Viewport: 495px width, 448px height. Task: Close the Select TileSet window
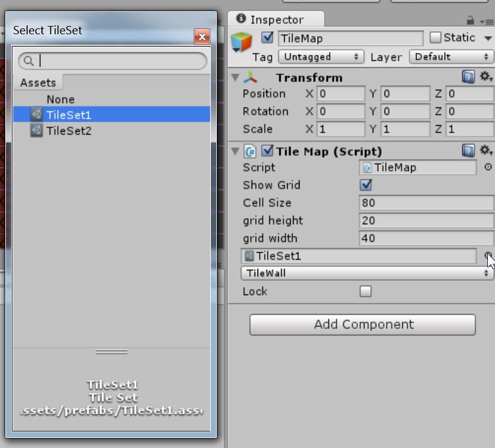[202, 37]
